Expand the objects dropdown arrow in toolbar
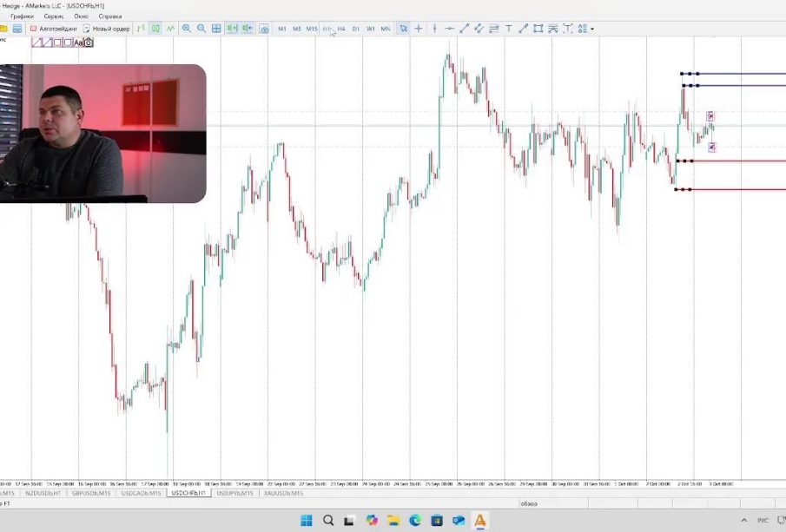This screenshot has height=532, width=786. coord(592,29)
